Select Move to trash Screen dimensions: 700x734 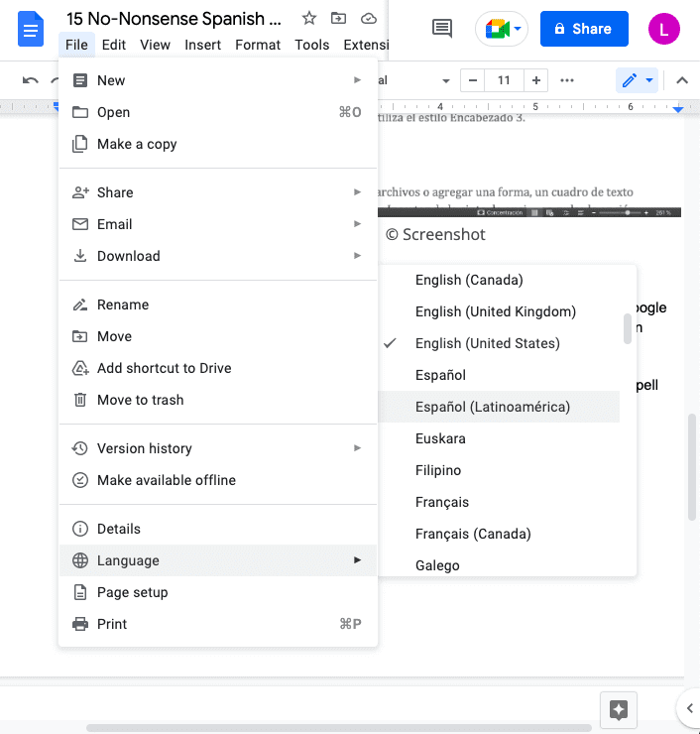pos(218,401)
